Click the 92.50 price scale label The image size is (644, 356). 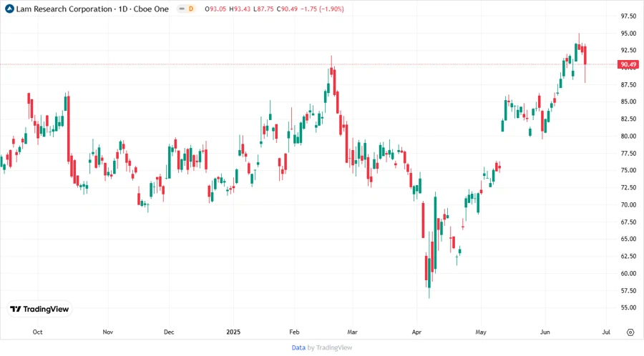628,50
